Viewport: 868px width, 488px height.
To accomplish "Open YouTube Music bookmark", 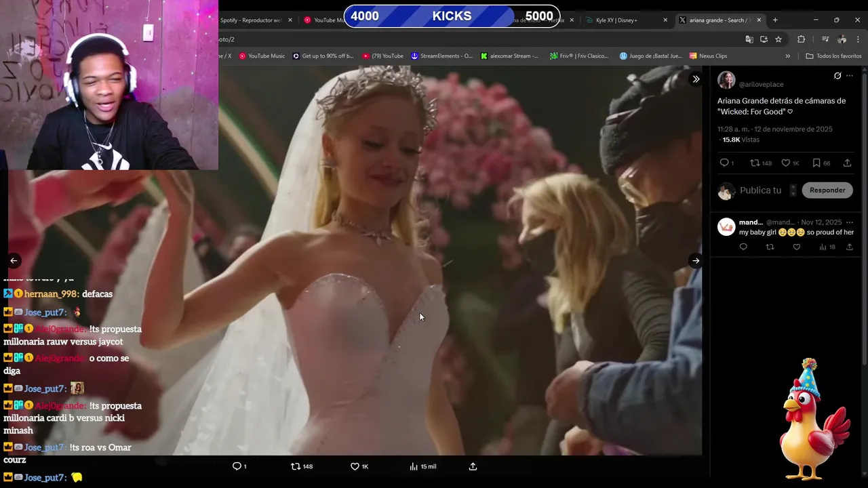I will [262, 56].
